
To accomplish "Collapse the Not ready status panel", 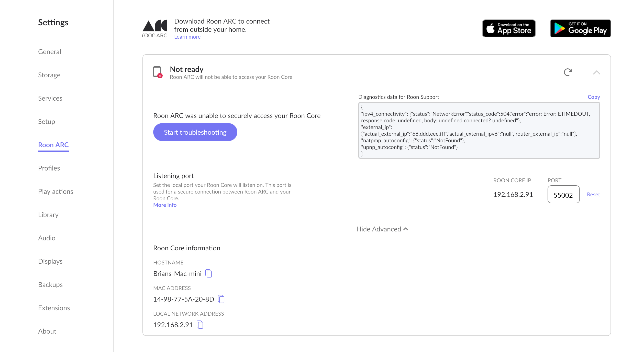I will click(x=597, y=73).
